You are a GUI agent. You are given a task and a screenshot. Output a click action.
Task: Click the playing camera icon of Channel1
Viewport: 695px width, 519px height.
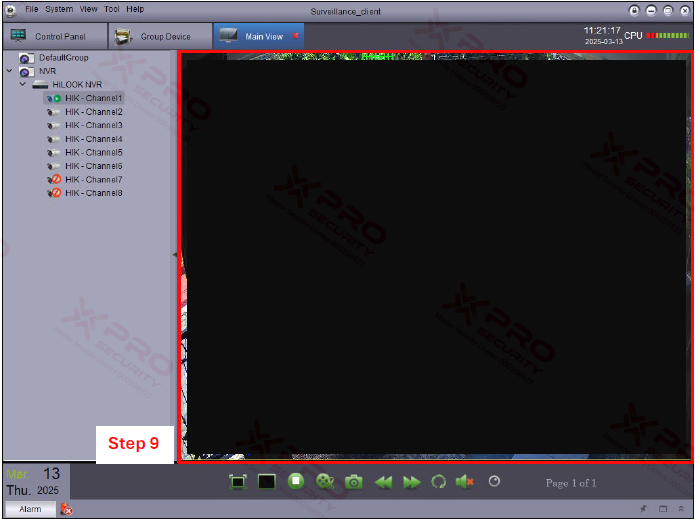pos(54,98)
